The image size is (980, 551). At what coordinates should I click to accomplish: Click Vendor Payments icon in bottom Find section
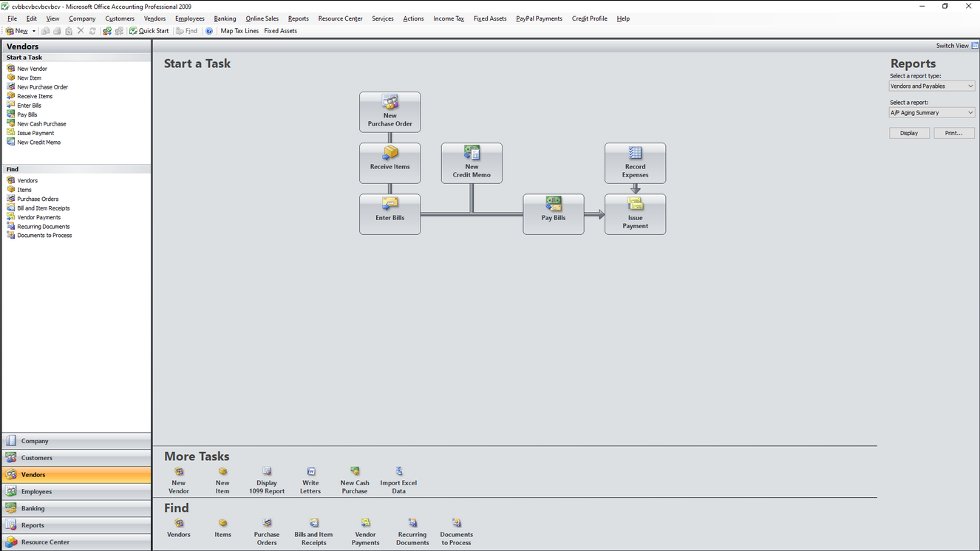365,523
